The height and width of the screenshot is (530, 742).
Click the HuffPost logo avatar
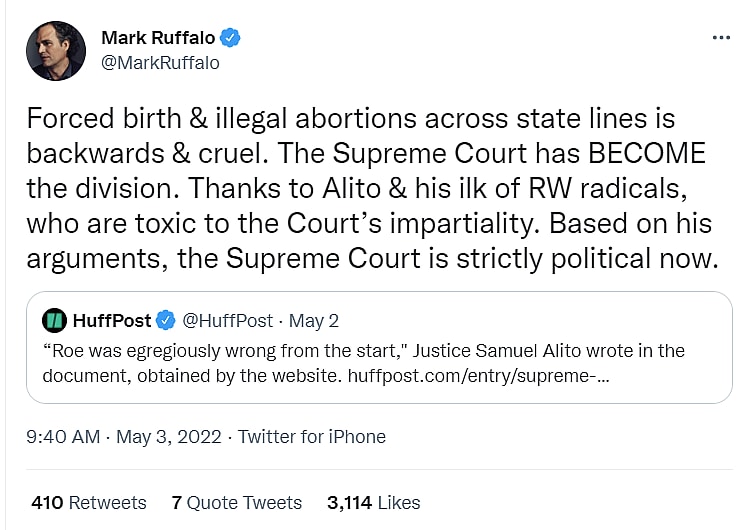[x=55, y=321]
